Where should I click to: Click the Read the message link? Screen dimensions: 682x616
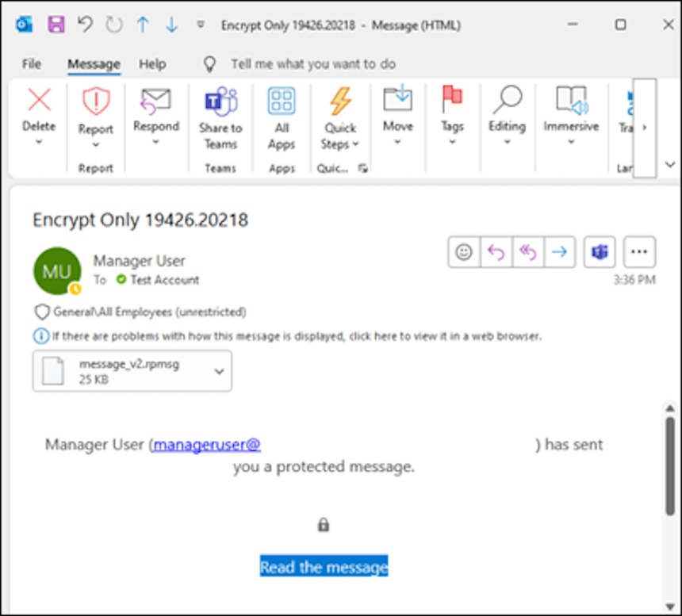(324, 567)
